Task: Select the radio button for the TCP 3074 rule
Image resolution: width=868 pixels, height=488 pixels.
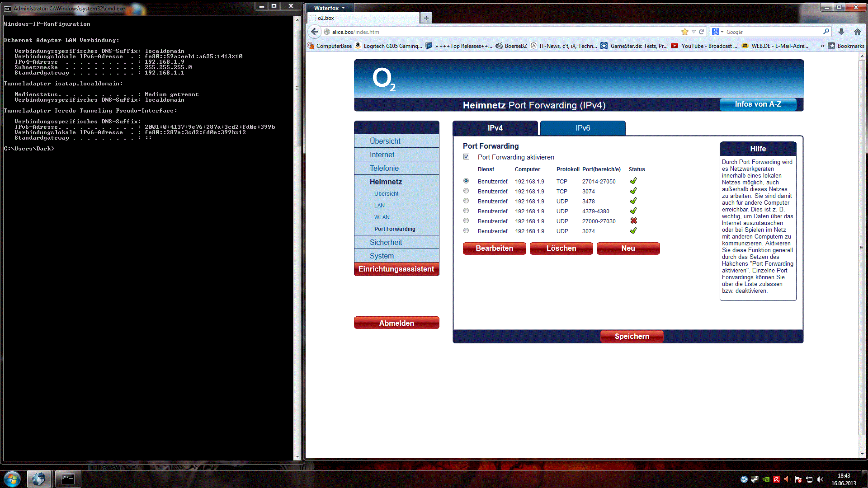Action: click(466, 191)
